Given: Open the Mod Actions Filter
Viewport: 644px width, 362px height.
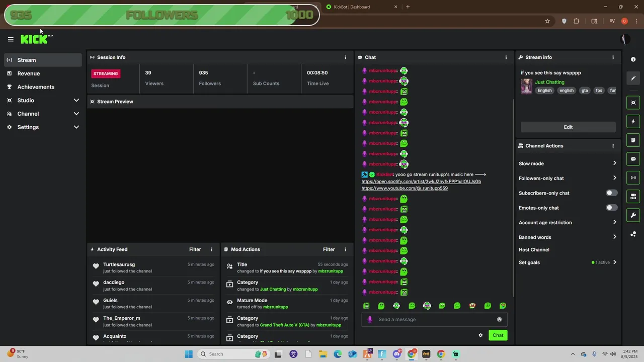Looking at the screenshot, I should pyautogui.click(x=329, y=249).
